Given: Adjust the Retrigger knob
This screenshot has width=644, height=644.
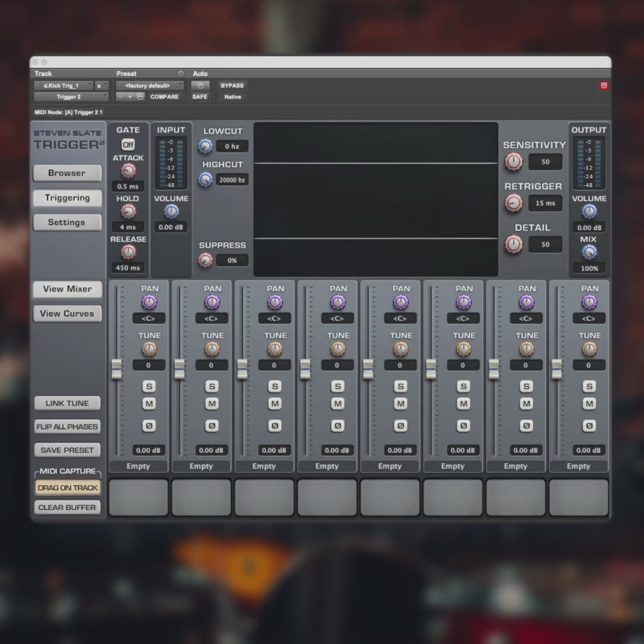Looking at the screenshot, I should click(x=514, y=203).
